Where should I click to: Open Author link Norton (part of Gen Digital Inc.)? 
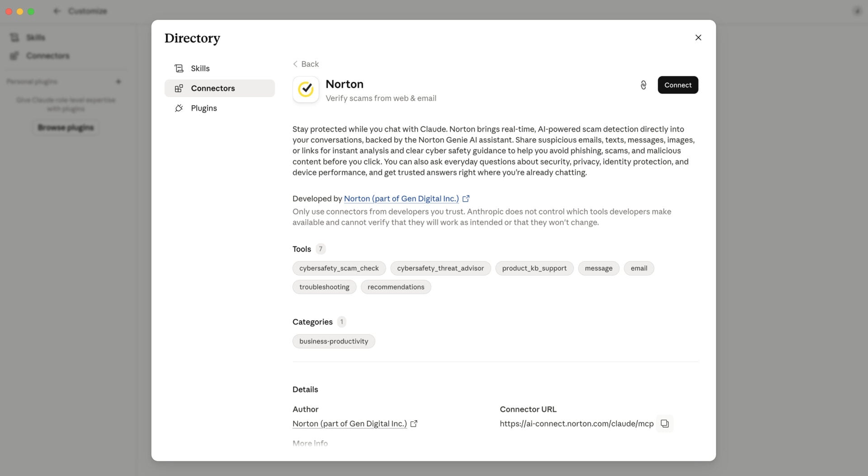pyautogui.click(x=349, y=424)
